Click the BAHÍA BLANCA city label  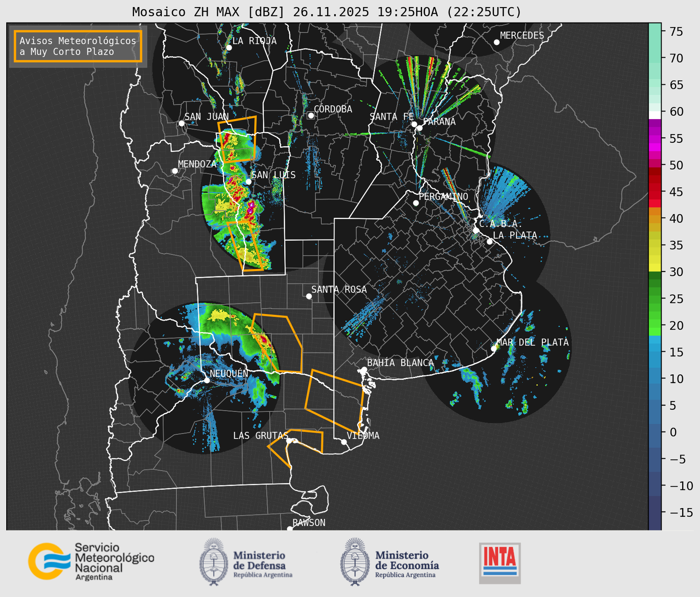pos(400,362)
